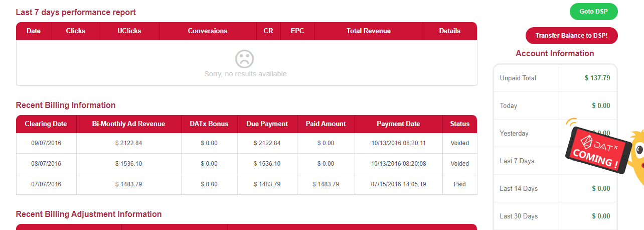This screenshot has width=644, height=230.
Task: Click the Paid status cell
Action: [x=460, y=184]
